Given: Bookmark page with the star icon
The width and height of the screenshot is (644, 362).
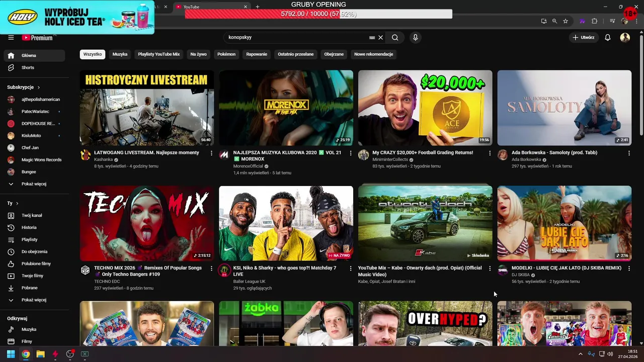Looking at the screenshot, I should (566, 21).
